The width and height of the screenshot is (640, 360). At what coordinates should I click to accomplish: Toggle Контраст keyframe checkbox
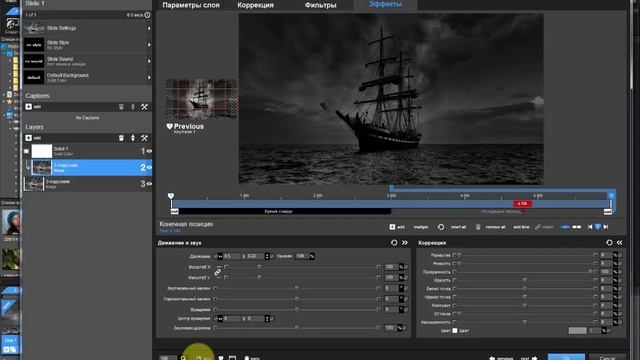click(x=455, y=305)
